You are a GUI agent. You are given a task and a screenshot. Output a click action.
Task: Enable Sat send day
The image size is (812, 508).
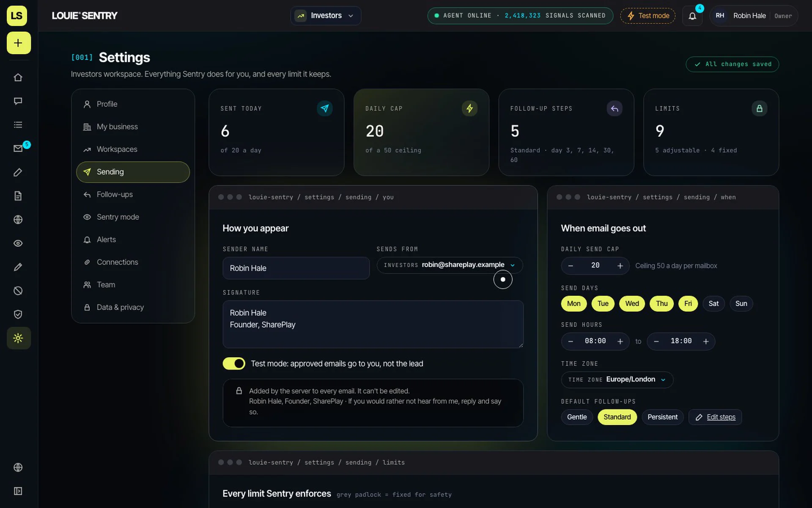point(713,304)
